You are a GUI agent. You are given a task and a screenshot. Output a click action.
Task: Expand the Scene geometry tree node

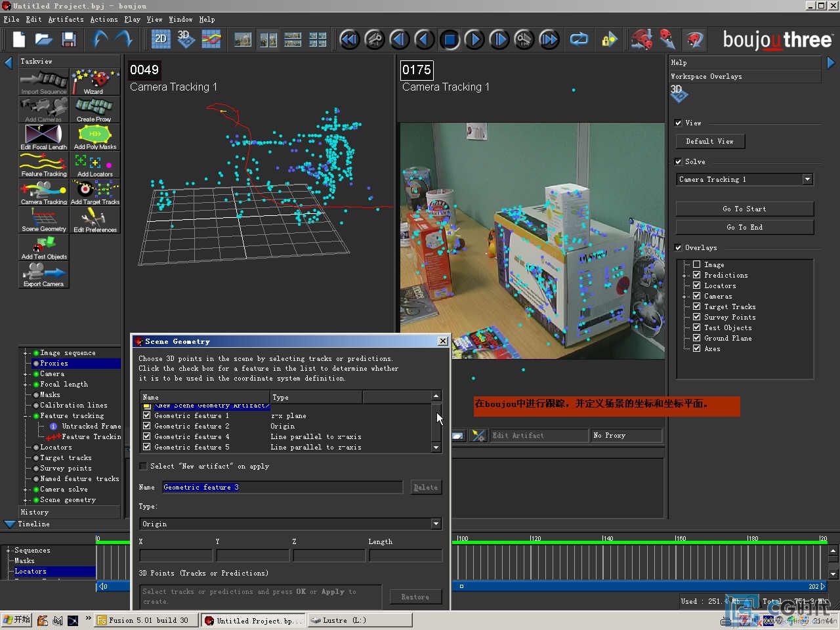pos(26,500)
